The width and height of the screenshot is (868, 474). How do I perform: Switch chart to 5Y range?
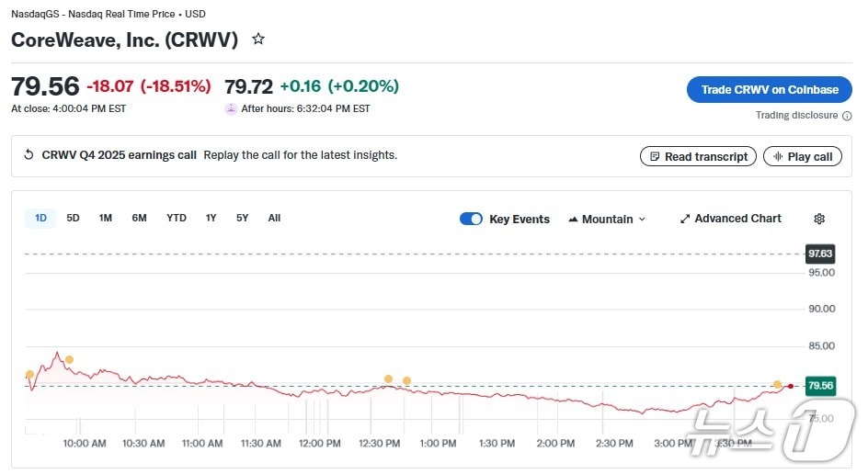pyautogui.click(x=242, y=218)
